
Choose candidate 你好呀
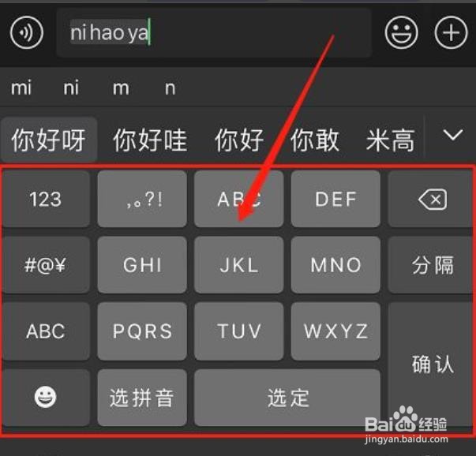point(49,140)
